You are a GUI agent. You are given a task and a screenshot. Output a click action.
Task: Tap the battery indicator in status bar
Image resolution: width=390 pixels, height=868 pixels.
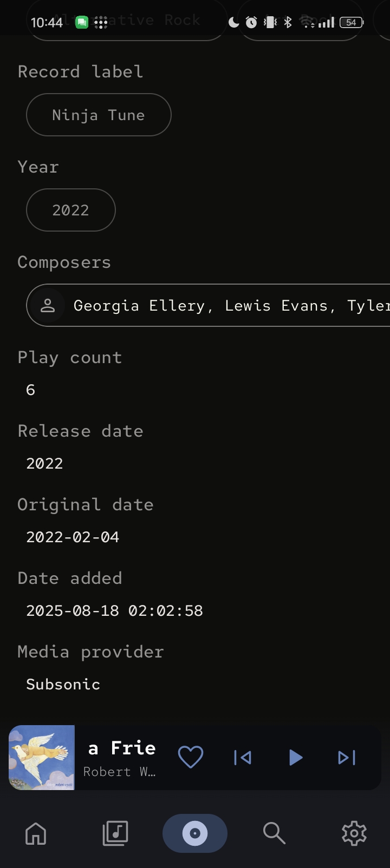(x=351, y=22)
